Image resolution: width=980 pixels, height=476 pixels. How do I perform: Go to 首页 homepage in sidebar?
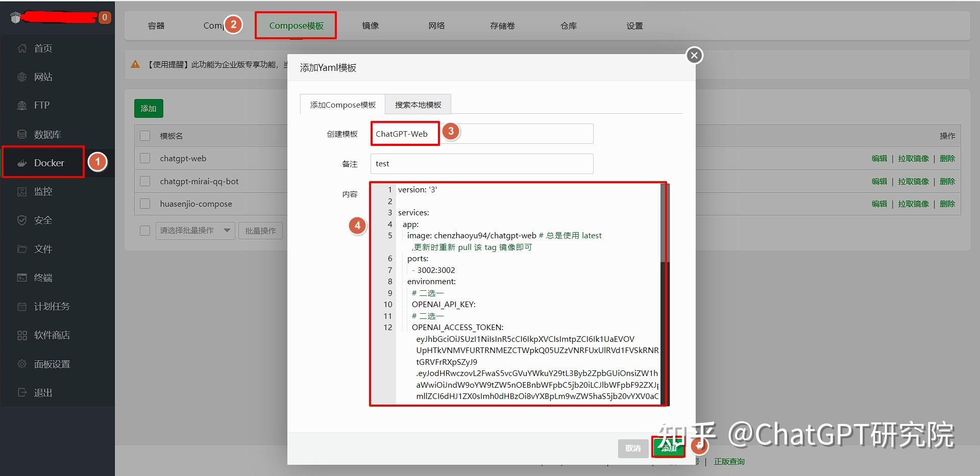[43, 48]
